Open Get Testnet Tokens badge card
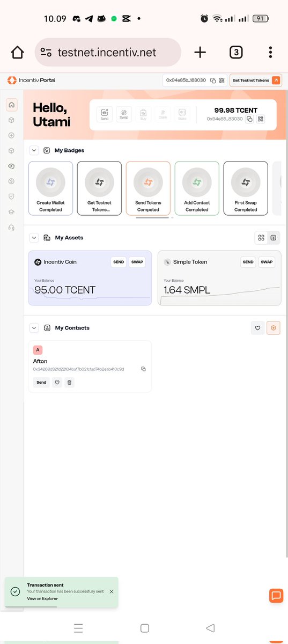This screenshot has width=288, height=644. tap(99, 188)
